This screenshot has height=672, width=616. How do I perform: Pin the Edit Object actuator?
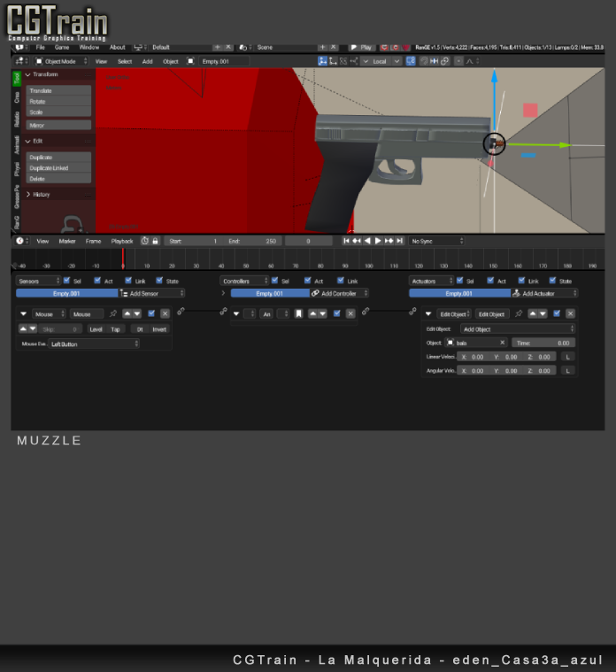(x=519, y=313)
